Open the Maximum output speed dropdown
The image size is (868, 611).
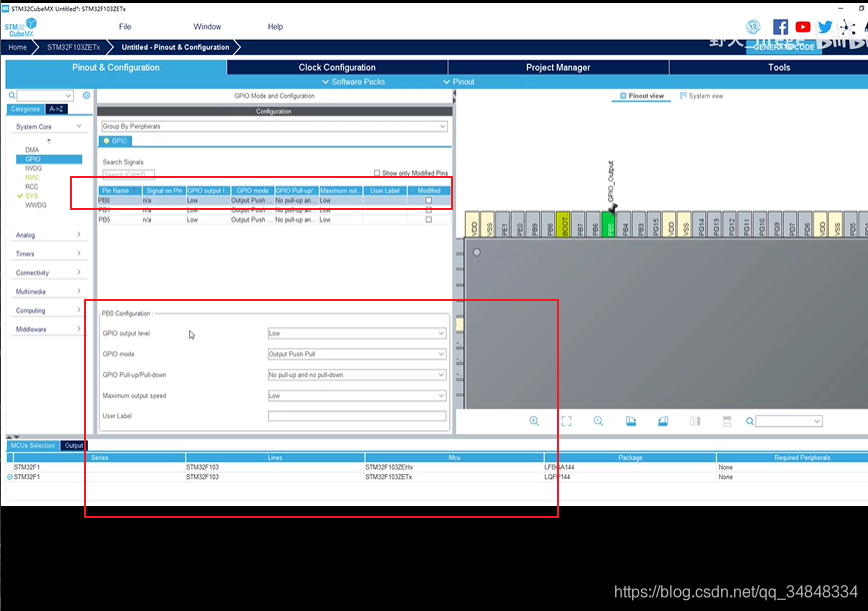[357, 396]
